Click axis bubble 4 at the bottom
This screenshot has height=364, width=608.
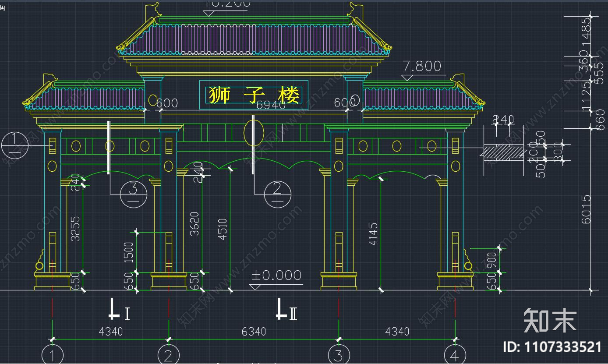point(455,355)
